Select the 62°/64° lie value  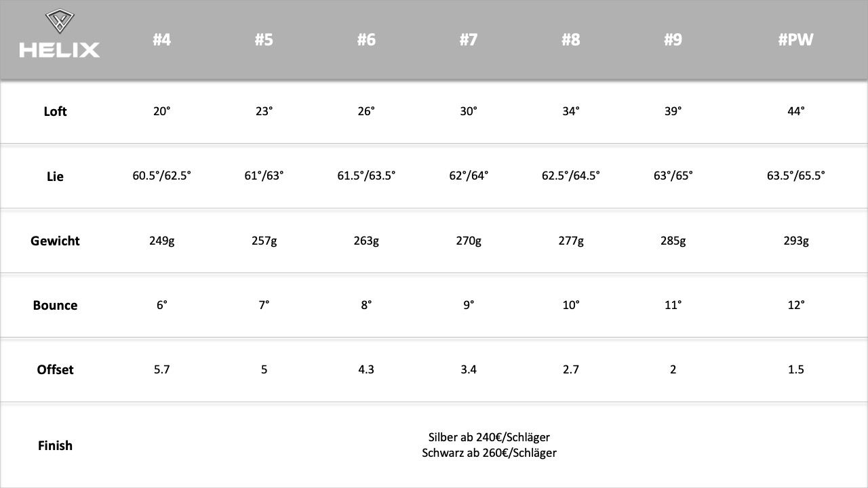pyautogui.click(x=469, y=176)
